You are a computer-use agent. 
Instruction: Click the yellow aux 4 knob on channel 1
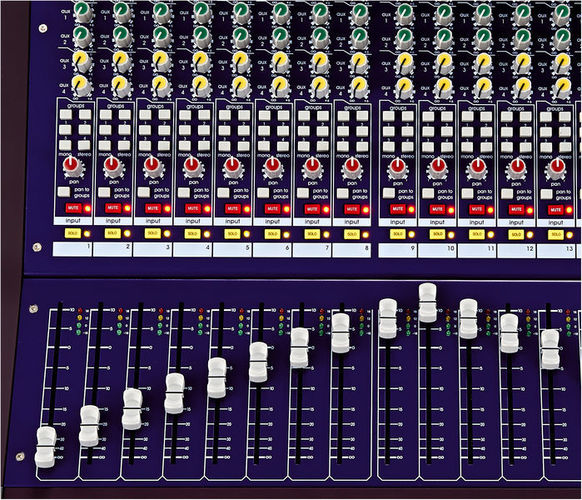(x=81, y=85)
